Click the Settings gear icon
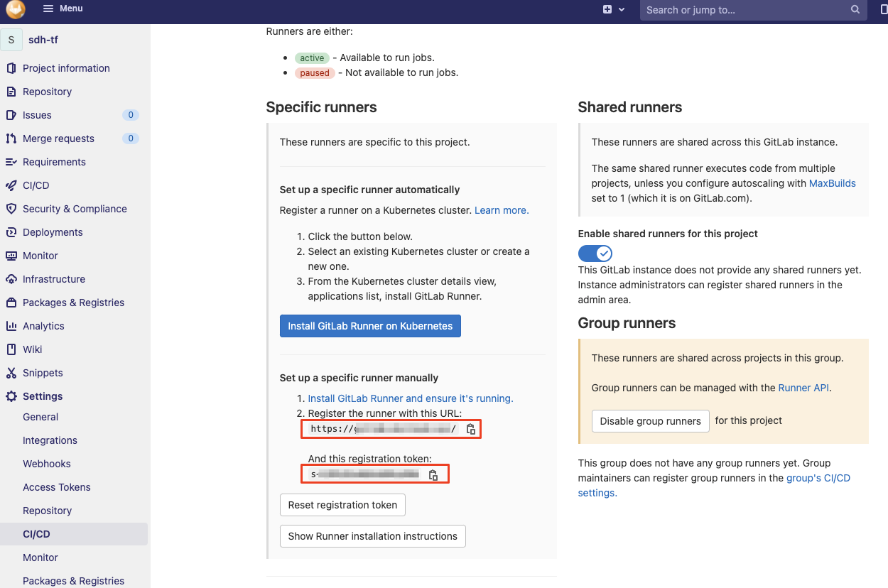888x588 pixels. click(x=11, y=396)
